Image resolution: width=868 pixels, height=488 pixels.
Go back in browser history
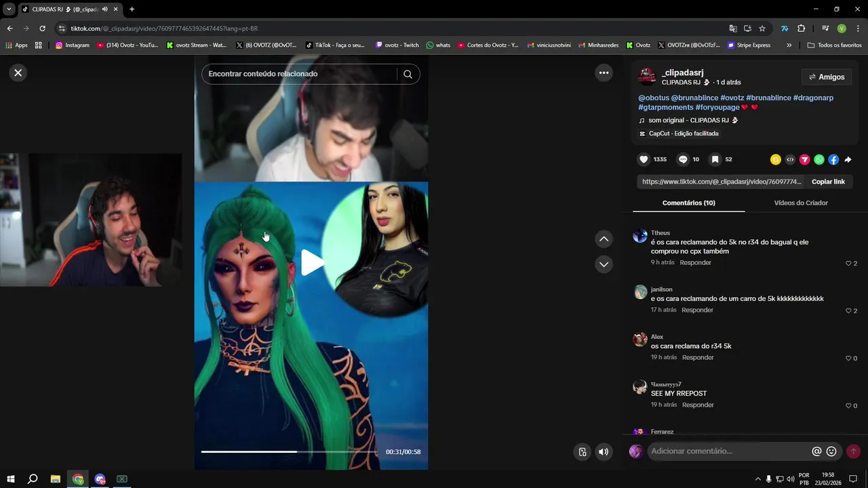click(x=9, y=28)
